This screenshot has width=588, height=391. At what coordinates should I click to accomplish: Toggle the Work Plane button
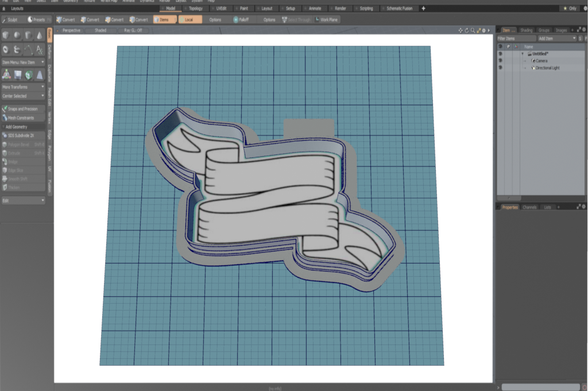[x=326, y=20]
